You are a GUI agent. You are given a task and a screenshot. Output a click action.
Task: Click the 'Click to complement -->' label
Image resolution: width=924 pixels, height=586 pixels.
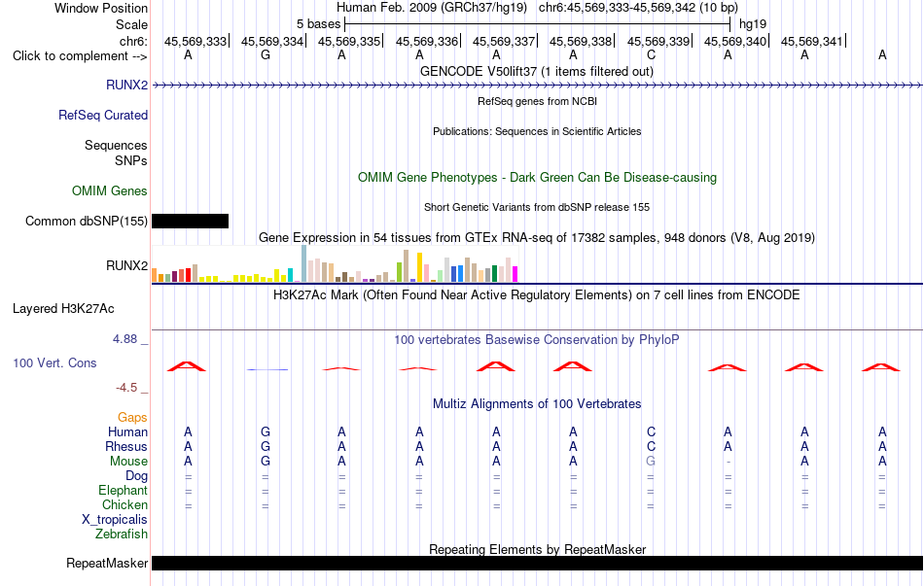[80, 56]
